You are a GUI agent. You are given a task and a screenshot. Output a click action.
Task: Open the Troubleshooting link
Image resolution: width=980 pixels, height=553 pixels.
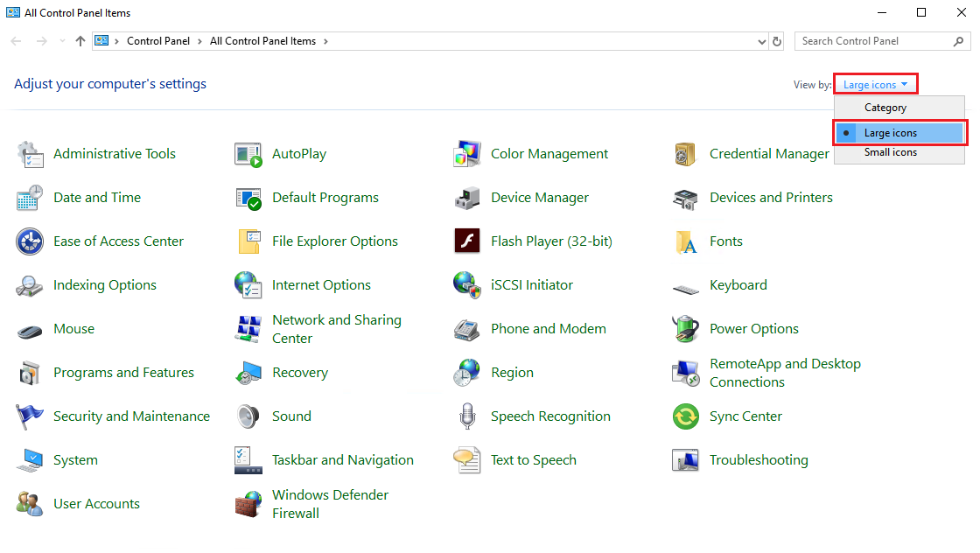759,460
